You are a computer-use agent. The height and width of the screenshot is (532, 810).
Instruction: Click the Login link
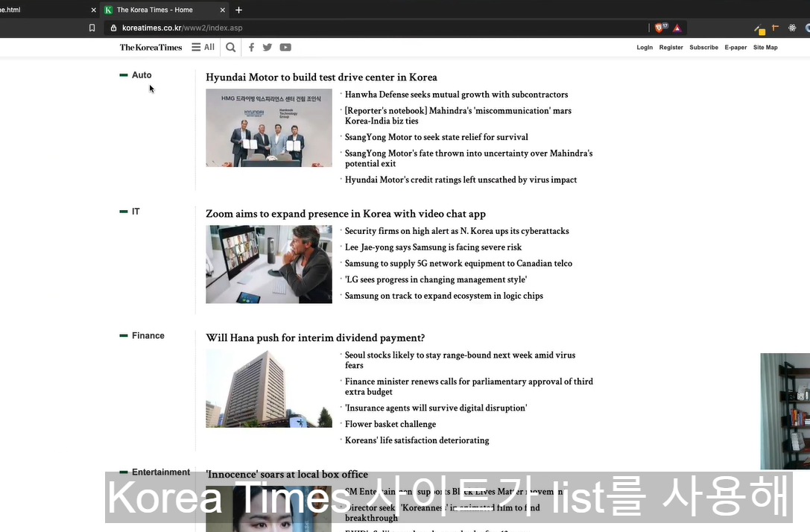point(644,48)
